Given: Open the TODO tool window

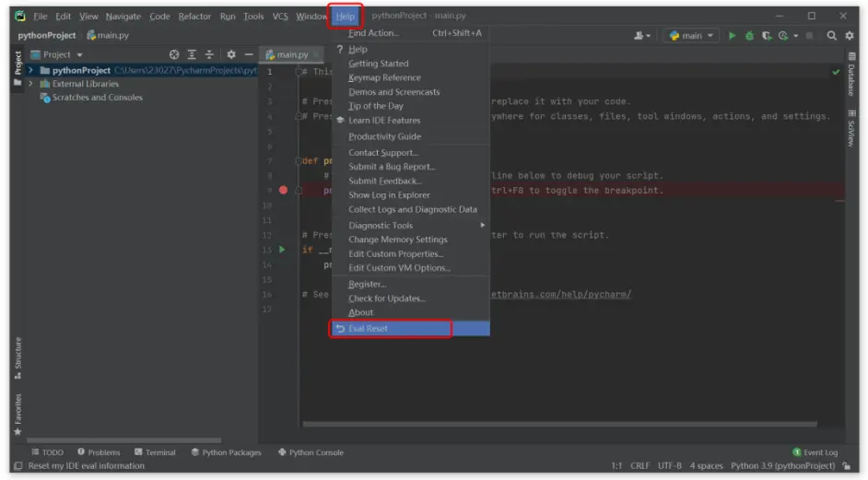Looking at the screenshot, I should (48, 452).
